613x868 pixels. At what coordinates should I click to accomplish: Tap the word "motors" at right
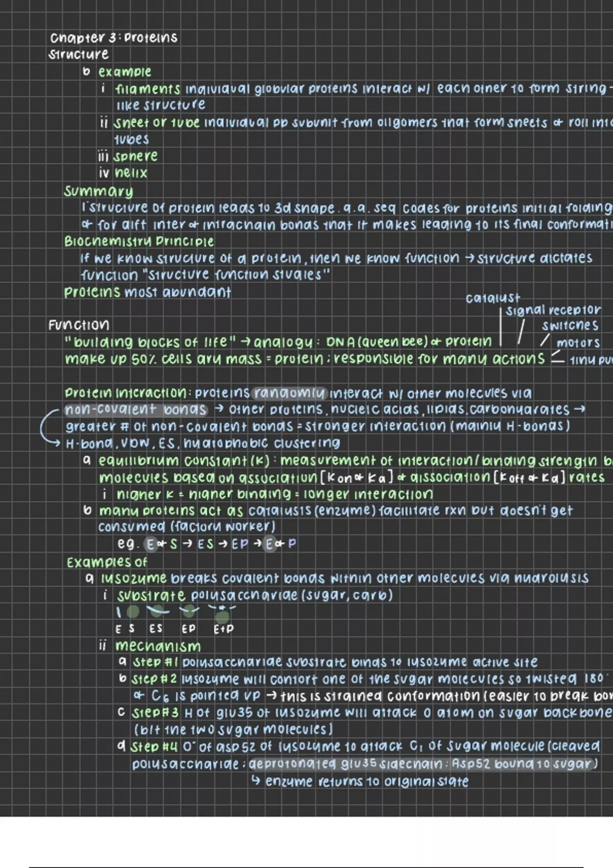pyautogui.click(x=578, y=343)
